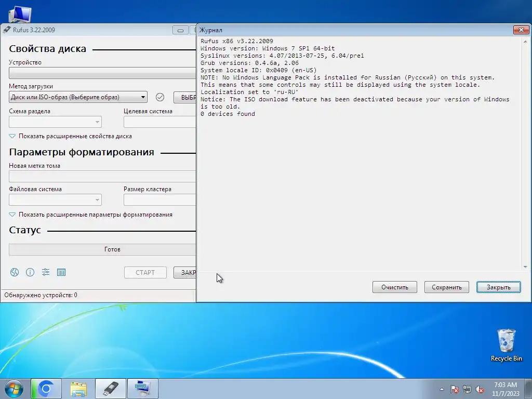Click the 'Localization set to ru-RU' line
This screenshot has width=532, height=399.
coord(249,92)
